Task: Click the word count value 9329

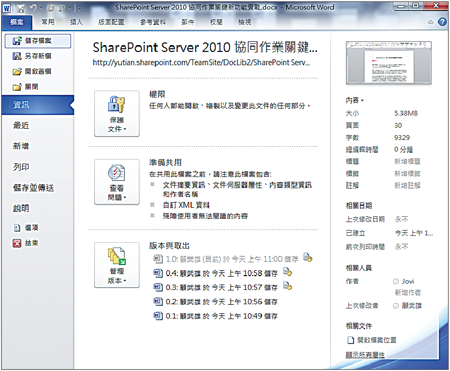Action: tap(402, 137)
